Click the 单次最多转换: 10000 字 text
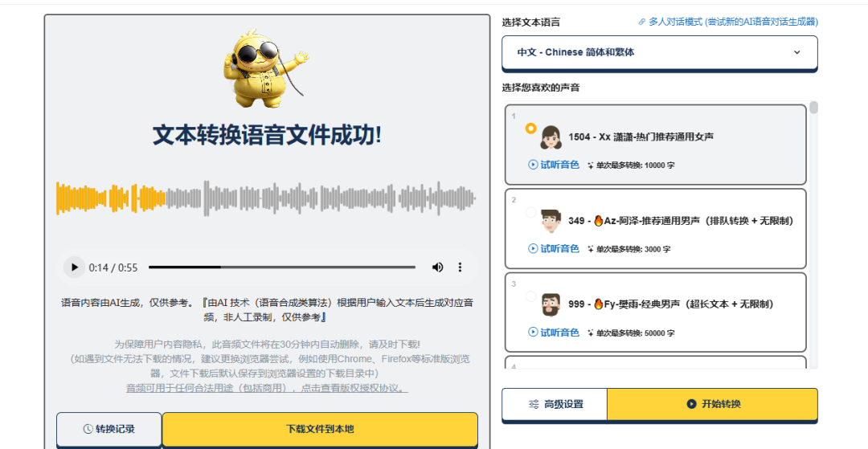This screenshot has width=868, height=449. [x=635, y=165]
